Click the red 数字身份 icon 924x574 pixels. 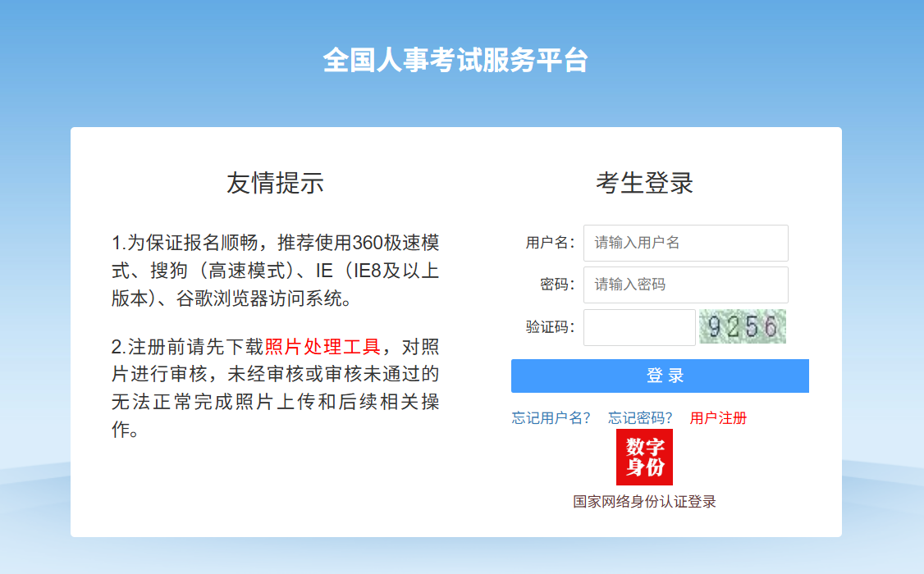[x=644, y=457]
